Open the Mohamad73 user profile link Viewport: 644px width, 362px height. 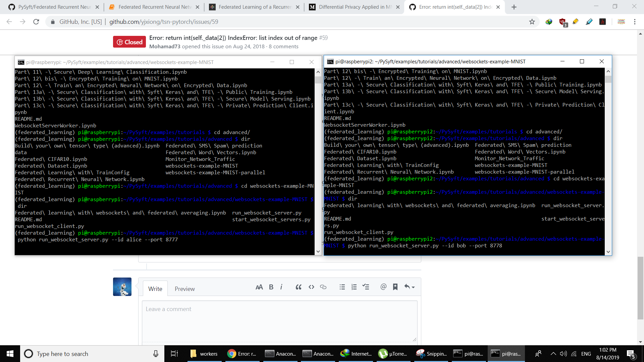[x=165, y=47]
